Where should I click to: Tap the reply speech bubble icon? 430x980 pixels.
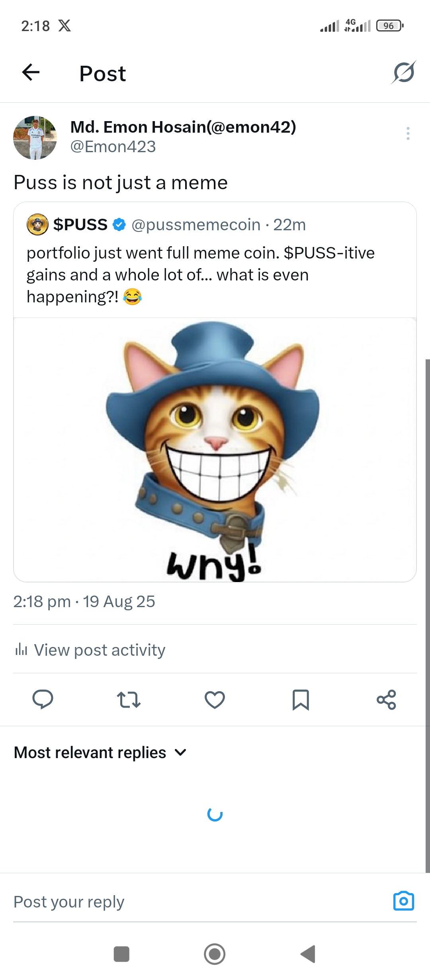[43, 700]
